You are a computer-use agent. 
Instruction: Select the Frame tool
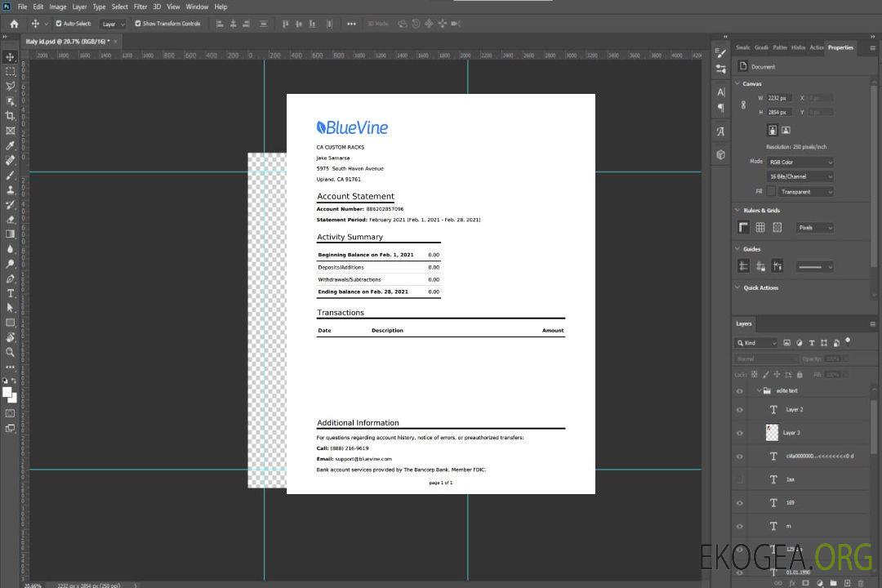click(10, 131)
